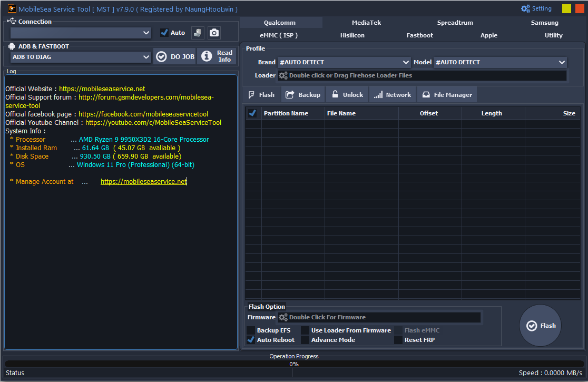The width and height of the screenshot is (588, 382).
Task: Go to the Fastboot tab
Action: pos(419,35)
